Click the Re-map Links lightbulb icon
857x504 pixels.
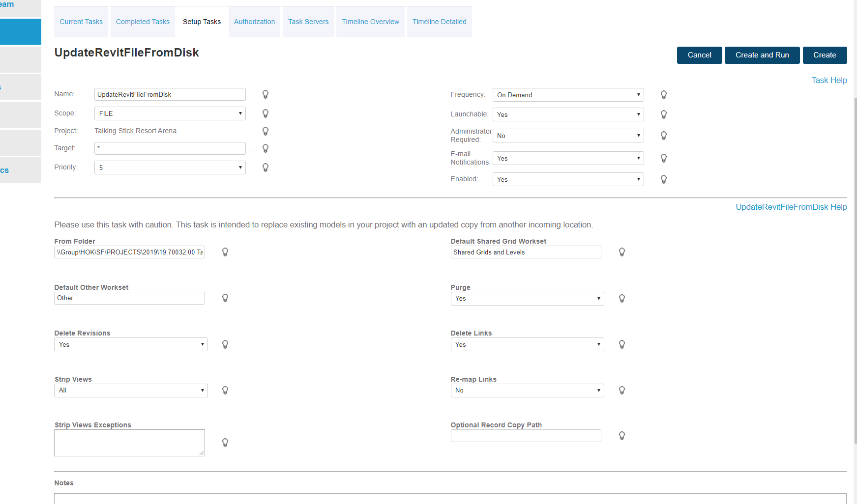click(x=621, y=391)
